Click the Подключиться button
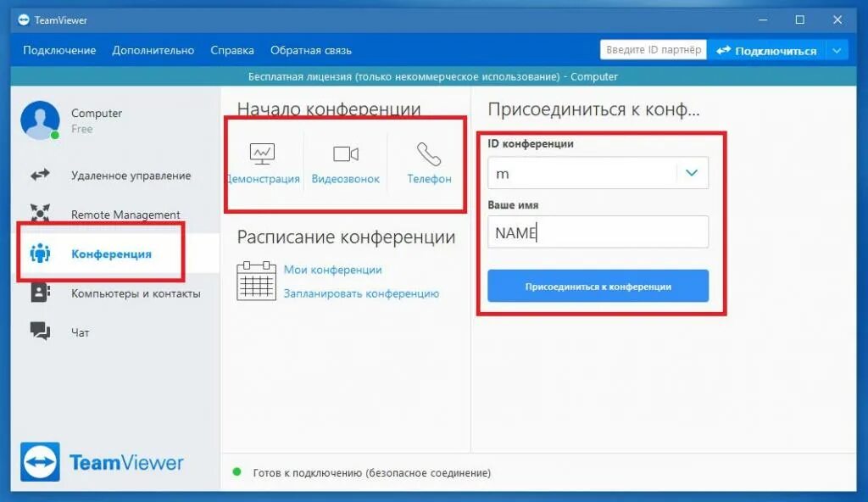868x502 pixels. click(766, 50)
